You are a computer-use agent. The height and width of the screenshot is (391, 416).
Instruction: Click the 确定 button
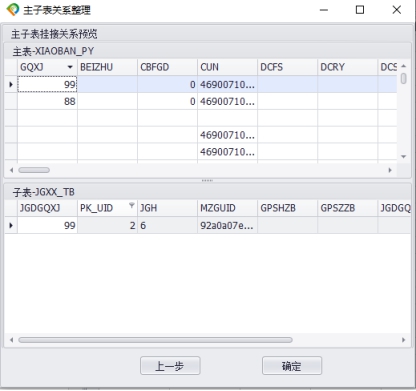coord(292,366)
